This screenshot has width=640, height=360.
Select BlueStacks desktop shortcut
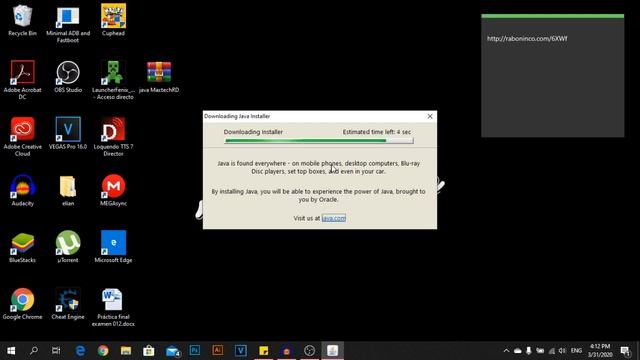(22, 247)
